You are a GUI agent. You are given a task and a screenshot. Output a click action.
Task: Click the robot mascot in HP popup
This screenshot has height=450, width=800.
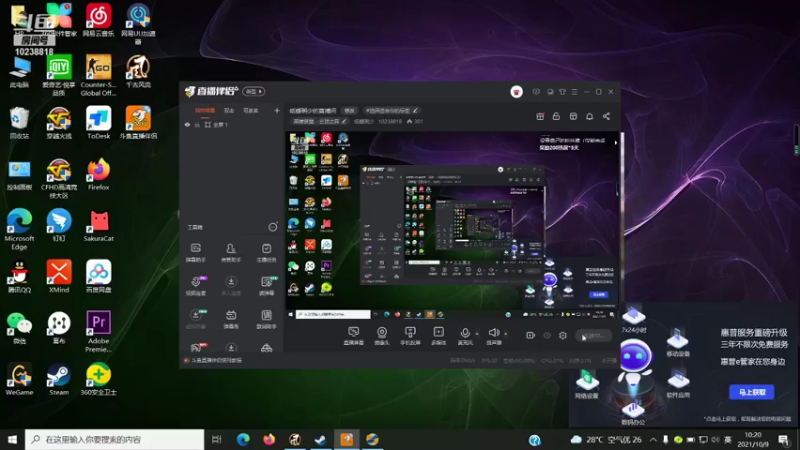tap(634, 363)
